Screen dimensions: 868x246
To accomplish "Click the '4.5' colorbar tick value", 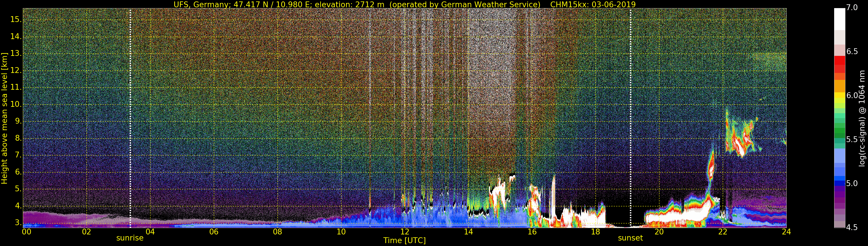I will click(852, 228).
